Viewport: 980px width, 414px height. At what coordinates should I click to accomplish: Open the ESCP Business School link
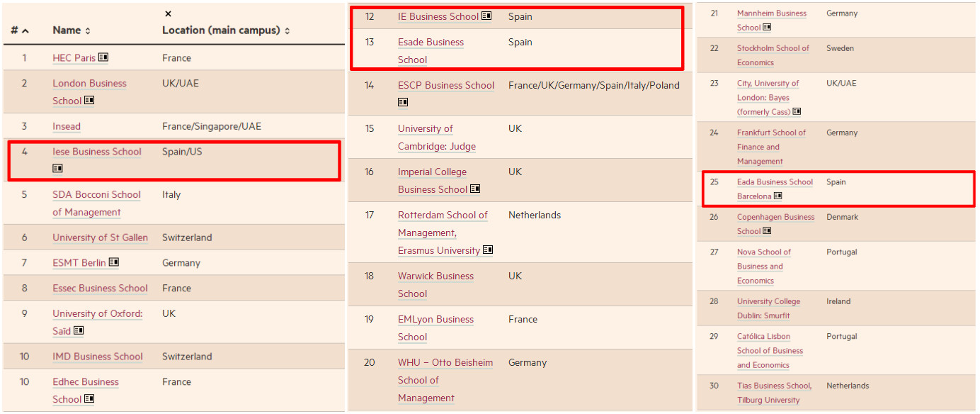coord(446,85)
